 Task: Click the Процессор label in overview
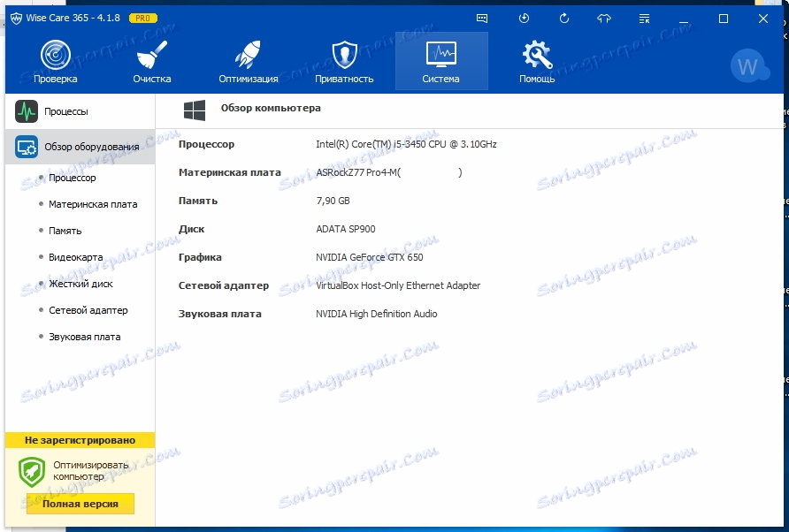(x=206, y=144)
